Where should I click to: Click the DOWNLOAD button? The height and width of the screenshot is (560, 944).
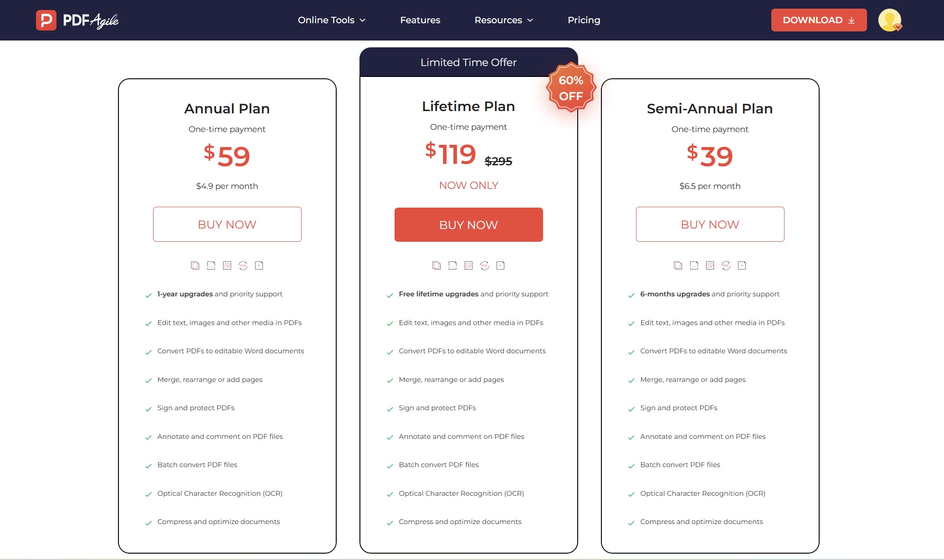(819, 20)
